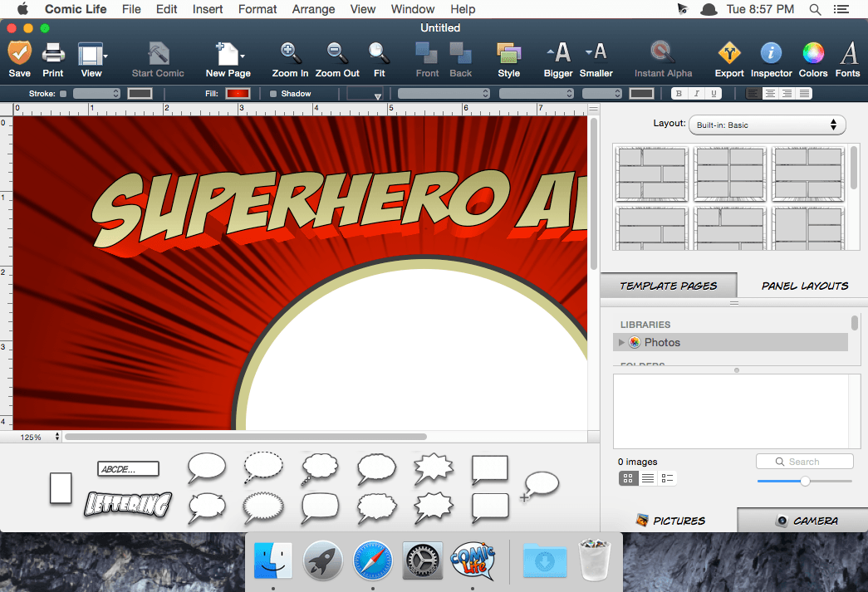Expand the Photos library tree item
This screenshot has height=592, width=868.
click(621, 342)
